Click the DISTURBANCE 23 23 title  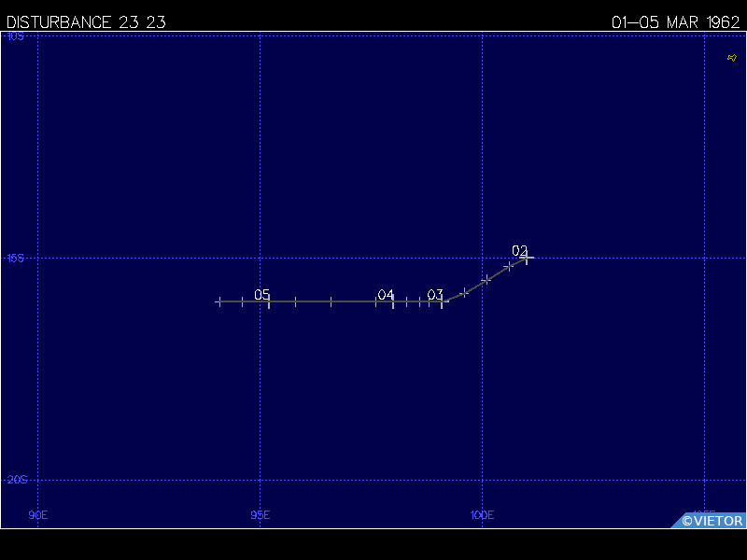[x=86, y=22]
